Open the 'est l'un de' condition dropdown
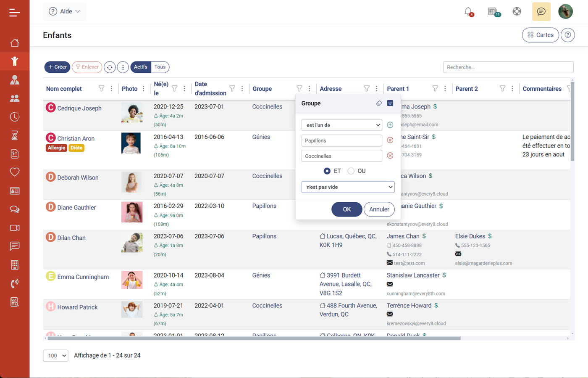588x378 pixels. pos(341,125)
